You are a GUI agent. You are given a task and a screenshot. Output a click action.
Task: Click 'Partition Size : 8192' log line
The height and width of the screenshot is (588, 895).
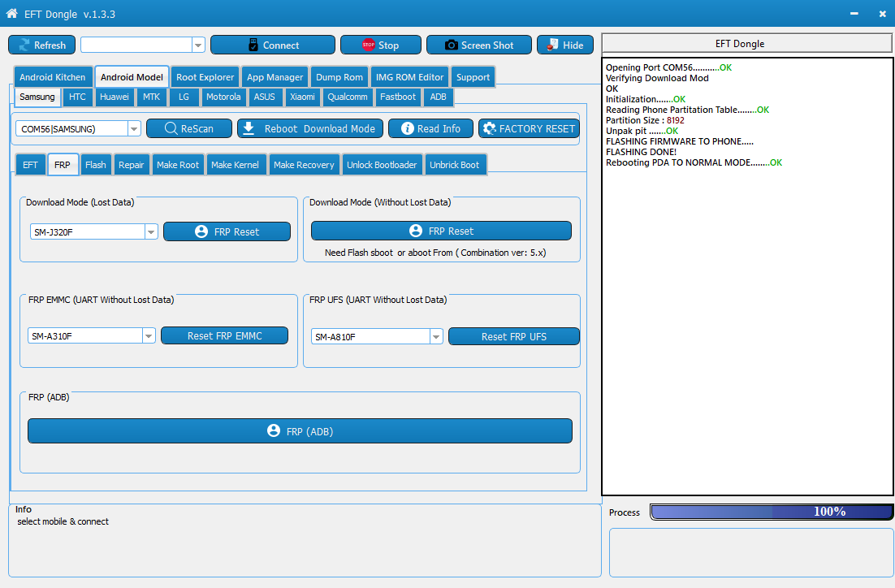pos(645,120)
